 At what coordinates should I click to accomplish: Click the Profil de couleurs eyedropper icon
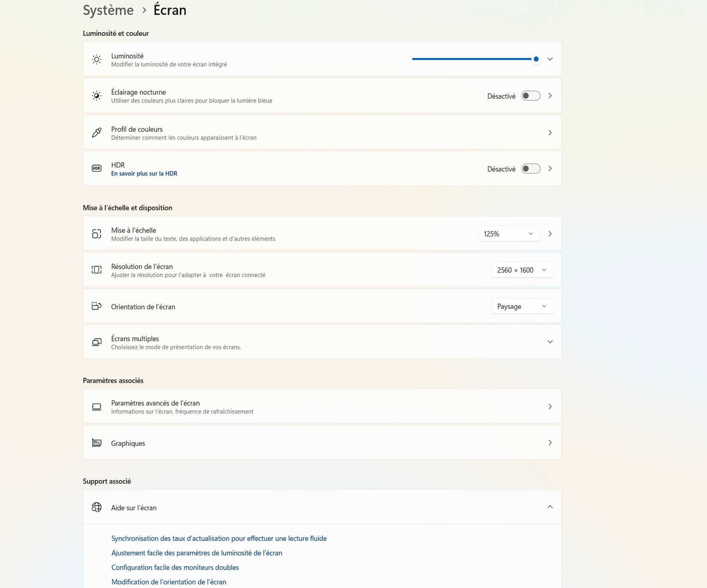pyautogui.click(x=96, y=133)
